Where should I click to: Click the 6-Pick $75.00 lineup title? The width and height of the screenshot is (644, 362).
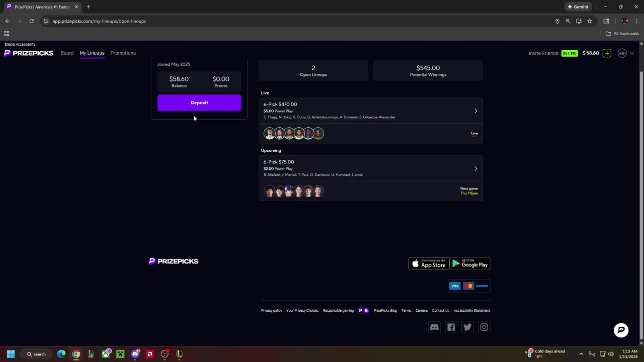click(x=279, y=162)
